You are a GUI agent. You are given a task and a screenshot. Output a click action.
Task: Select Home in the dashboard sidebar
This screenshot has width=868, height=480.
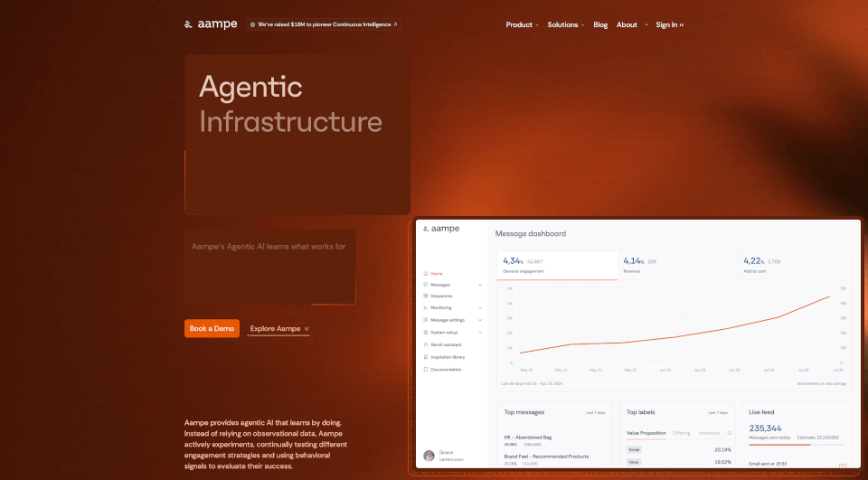pos(436,274)
